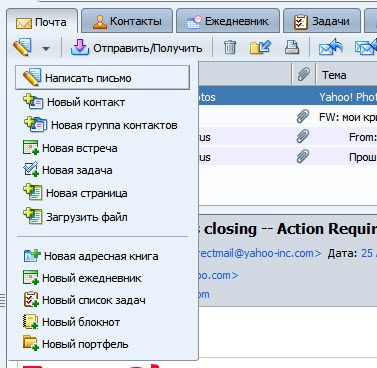Open the FW: мои message row
This screenshot has width=377, height=368.
click(x=288, y=117)
